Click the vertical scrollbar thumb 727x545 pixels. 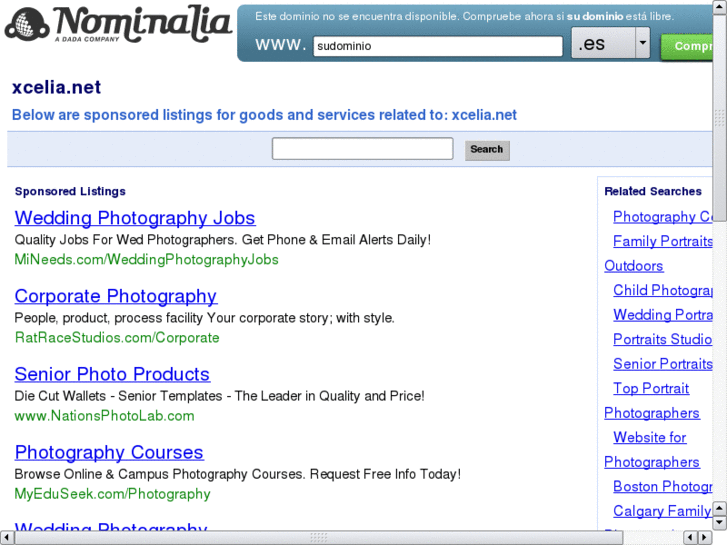pyautogui.click(x=720, y=118)
